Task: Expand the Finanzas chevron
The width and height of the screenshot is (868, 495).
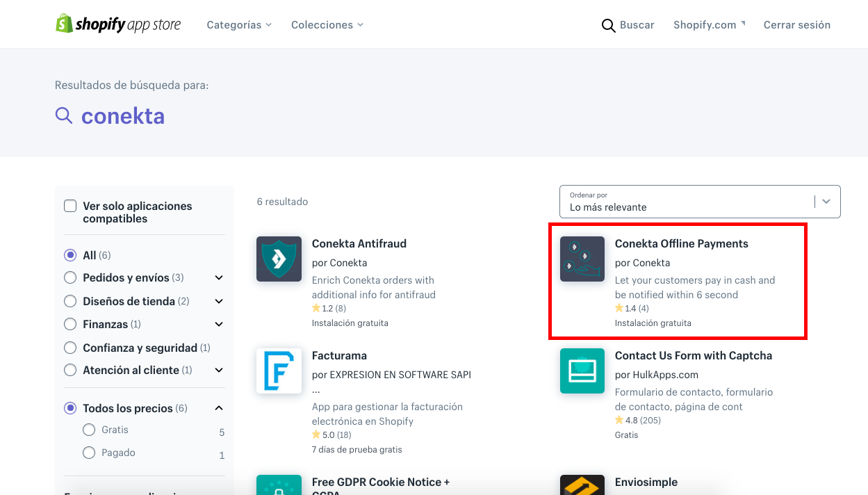Action: (219, 324)
